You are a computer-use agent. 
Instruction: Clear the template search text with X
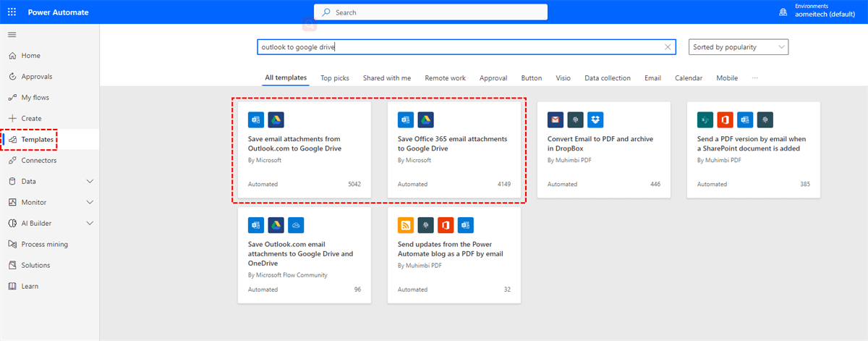668,47
